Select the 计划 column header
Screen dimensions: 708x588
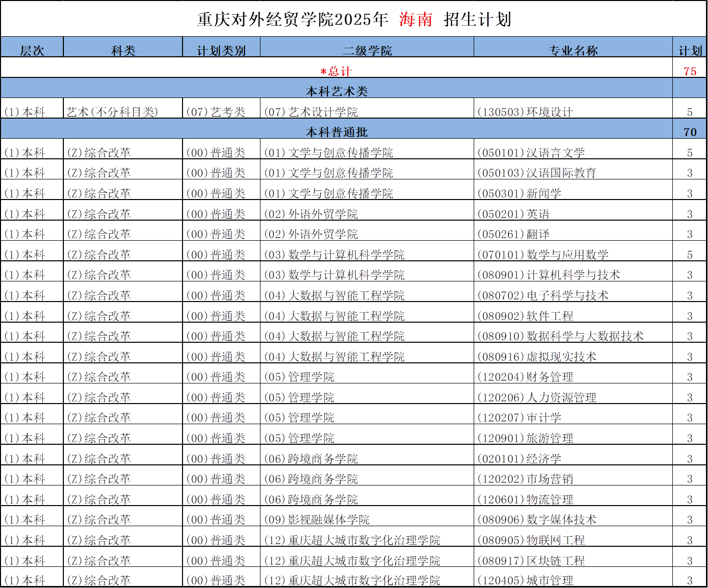click(690, 50)
